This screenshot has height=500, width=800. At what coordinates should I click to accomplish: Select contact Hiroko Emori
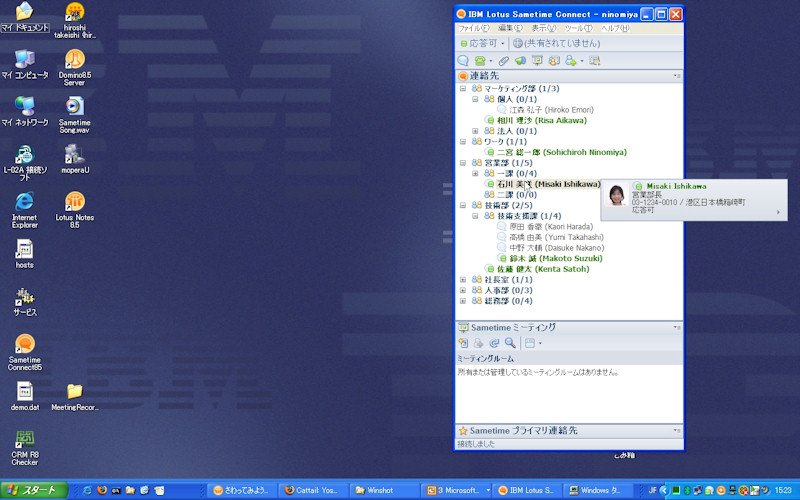(551, 110)
